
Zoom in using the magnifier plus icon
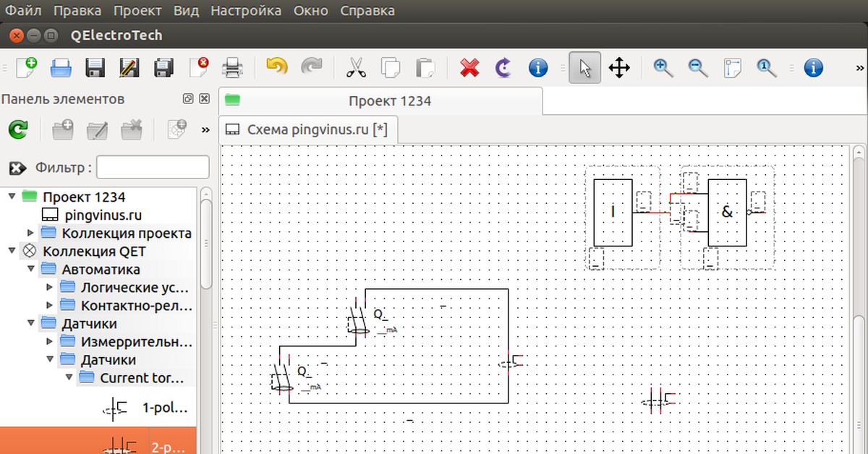click(663, 68)
